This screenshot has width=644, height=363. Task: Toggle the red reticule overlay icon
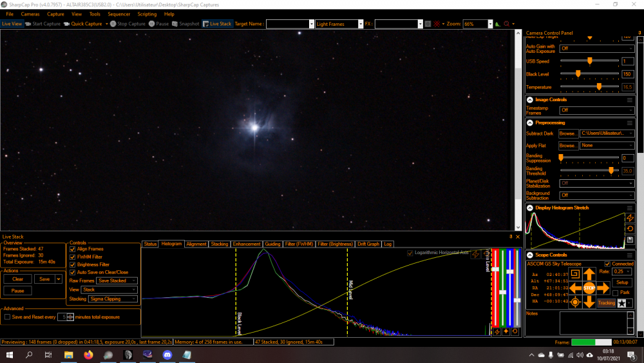(437, 24)
